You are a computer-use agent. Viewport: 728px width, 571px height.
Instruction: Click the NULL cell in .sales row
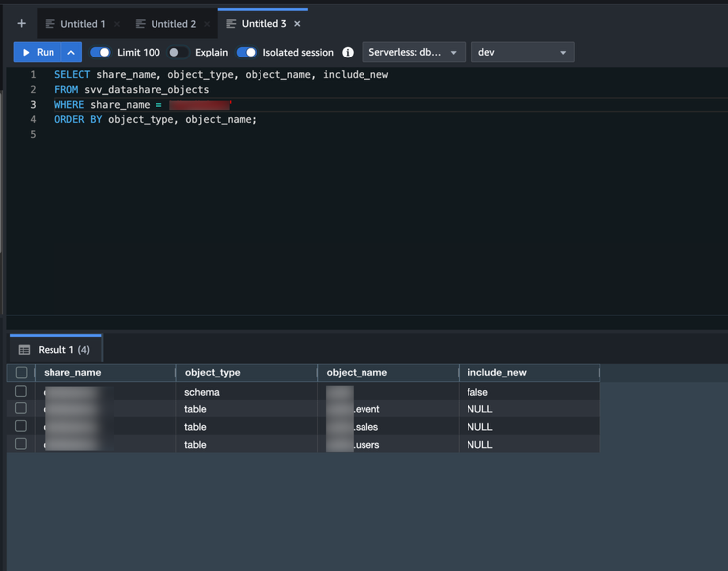click(x=529, y=426)
